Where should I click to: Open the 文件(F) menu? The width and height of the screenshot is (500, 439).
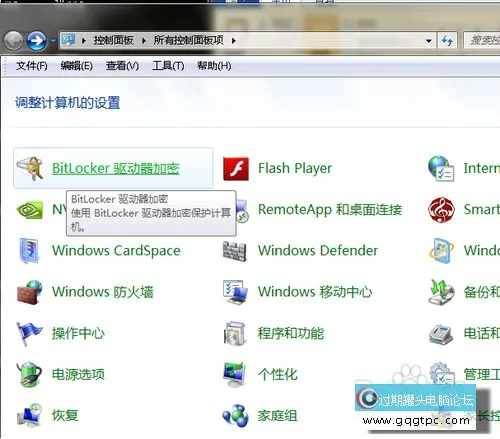tap(32, 66)
